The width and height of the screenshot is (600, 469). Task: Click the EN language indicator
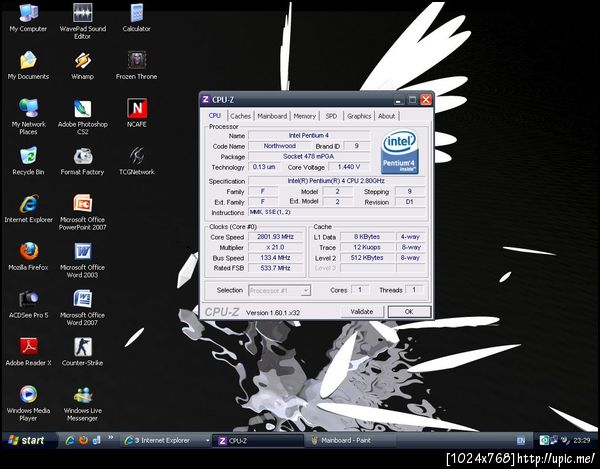tap(521, 441)
